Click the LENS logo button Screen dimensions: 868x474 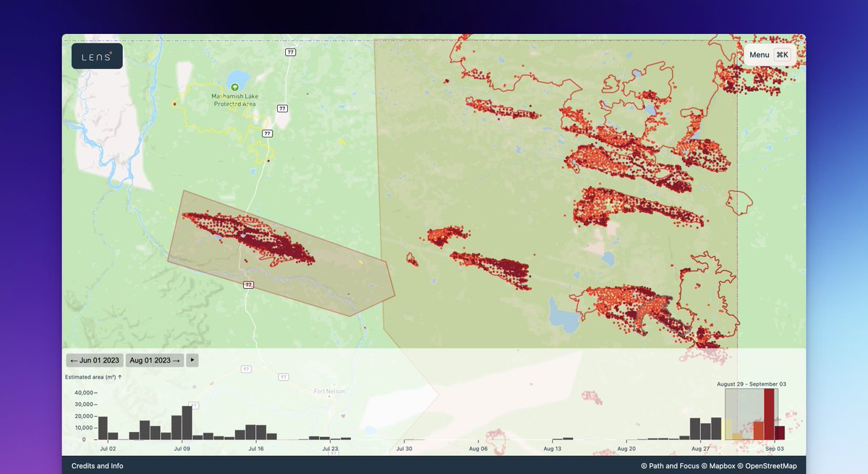97,56
